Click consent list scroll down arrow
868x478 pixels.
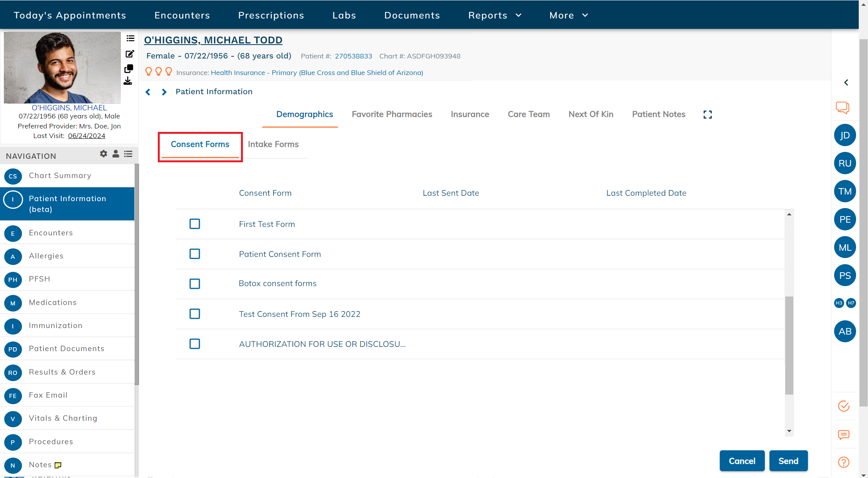789,431
